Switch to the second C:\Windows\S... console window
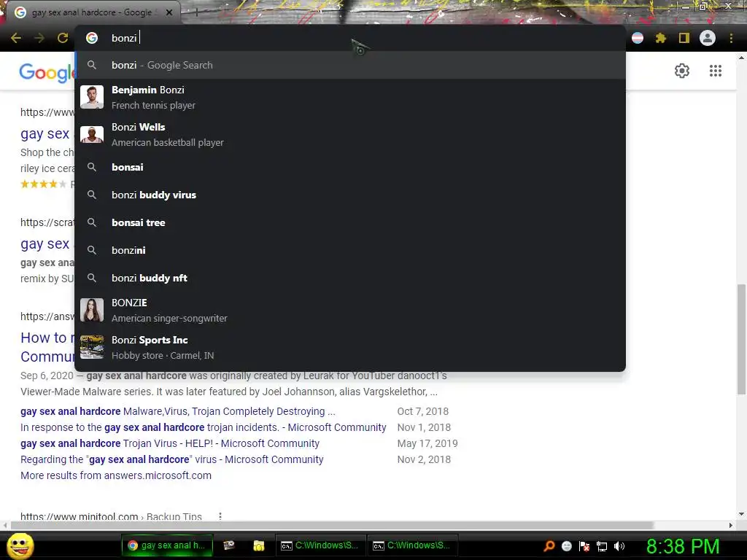Screen dimensions: 747x560 [x=413, y=545]
